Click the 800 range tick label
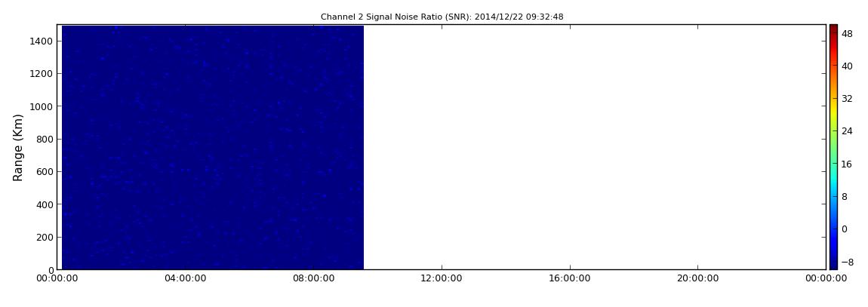 click(45, 139)
